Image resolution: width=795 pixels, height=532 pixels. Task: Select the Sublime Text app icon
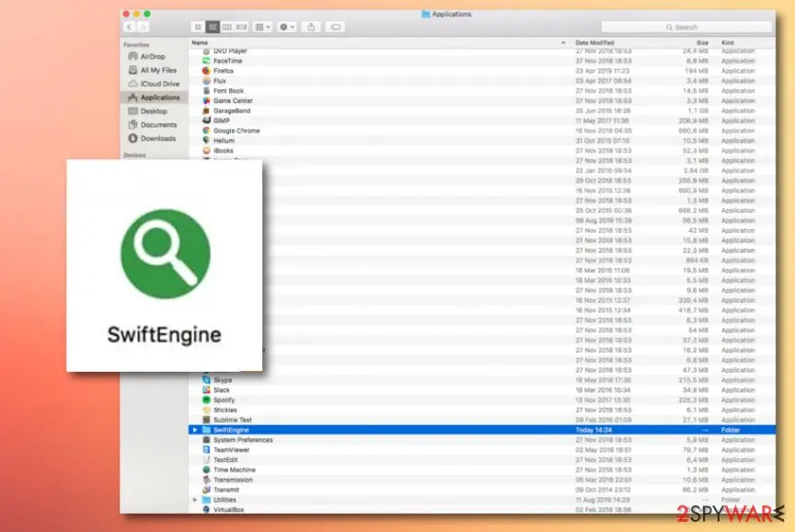pyautogui.click(x=206, y=420)
